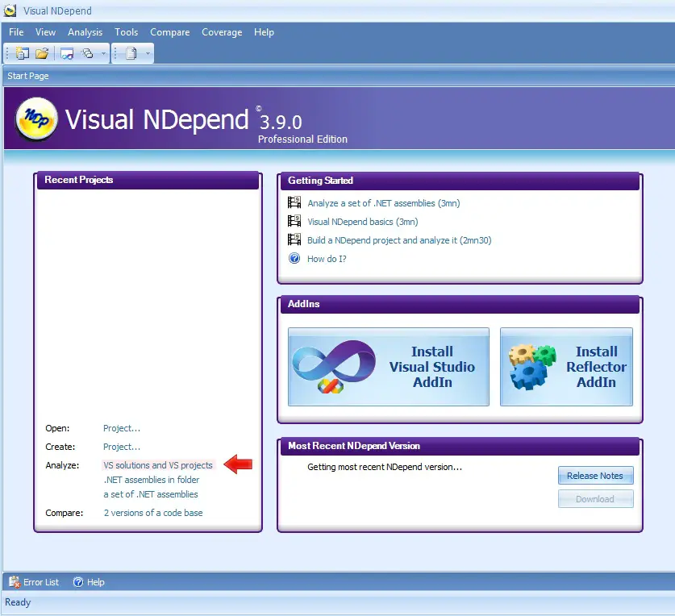Image resolution: width=675 pixels, height=616 pixels.
Task: Open the View menu
Action: 46,32
